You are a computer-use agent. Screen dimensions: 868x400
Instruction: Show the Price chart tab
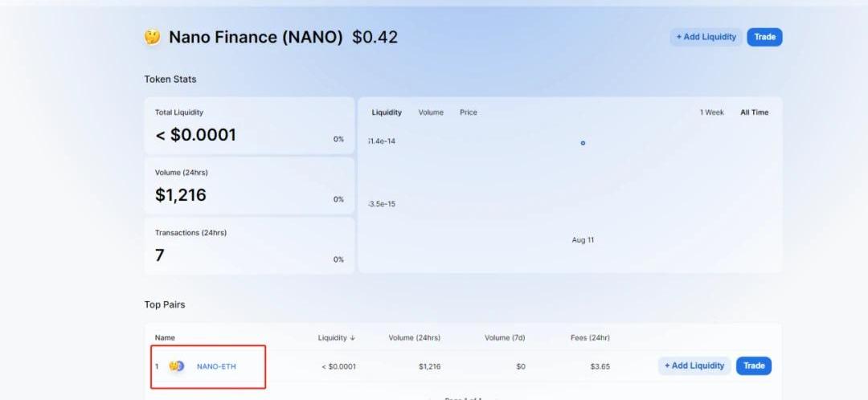[468, 112]
